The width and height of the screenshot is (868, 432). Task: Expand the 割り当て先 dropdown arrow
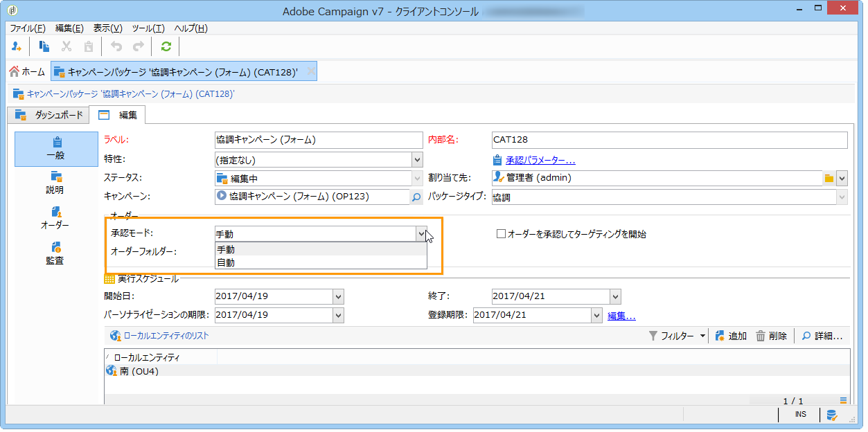842,179
